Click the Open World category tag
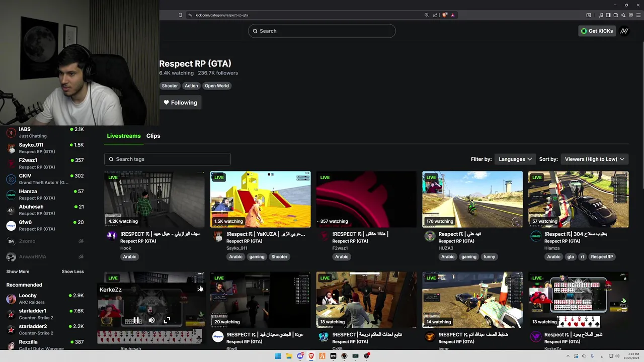This screenshot has width=644, height=362. [x=217, y=86]
